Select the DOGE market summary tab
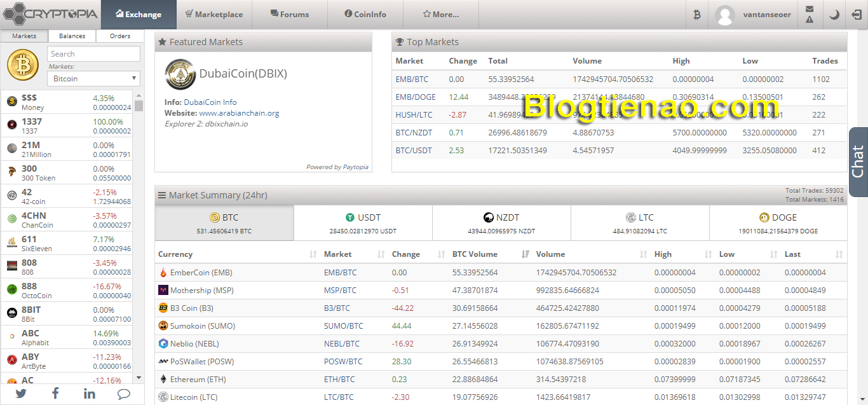868x405 pixels. 778,223
